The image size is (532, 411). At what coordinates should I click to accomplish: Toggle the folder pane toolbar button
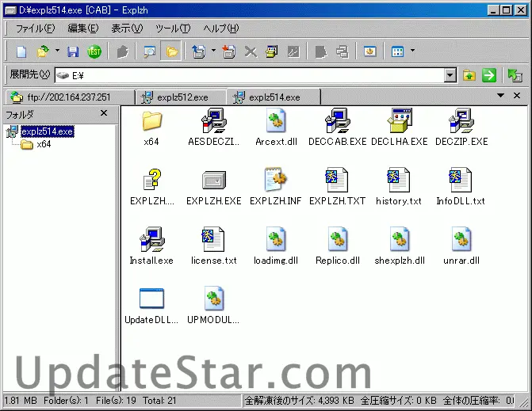172,51
